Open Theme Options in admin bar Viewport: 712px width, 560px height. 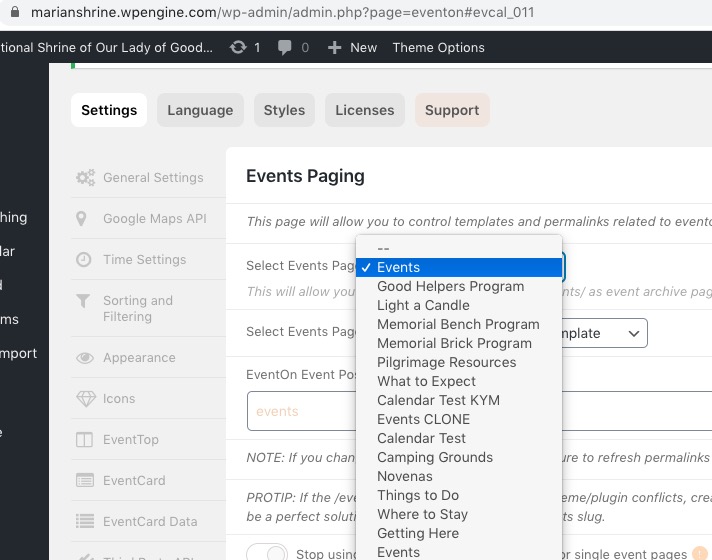[x=438, y=47]
